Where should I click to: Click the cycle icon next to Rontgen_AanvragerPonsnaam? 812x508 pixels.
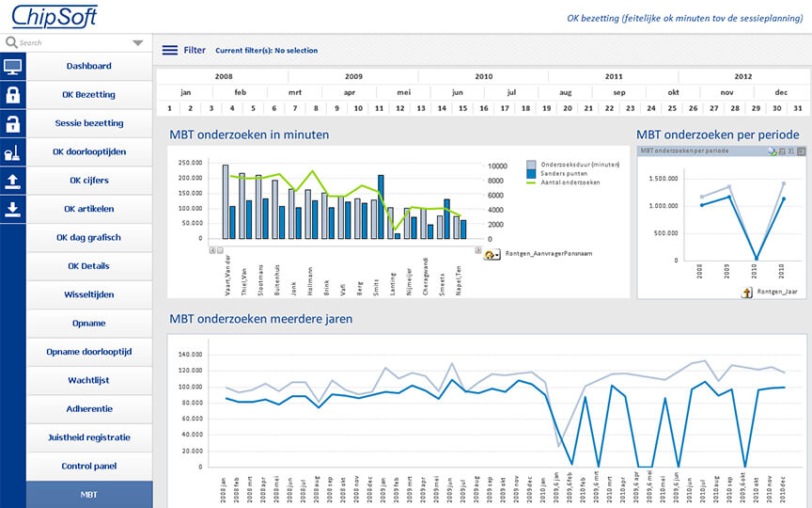coord(492,255)
